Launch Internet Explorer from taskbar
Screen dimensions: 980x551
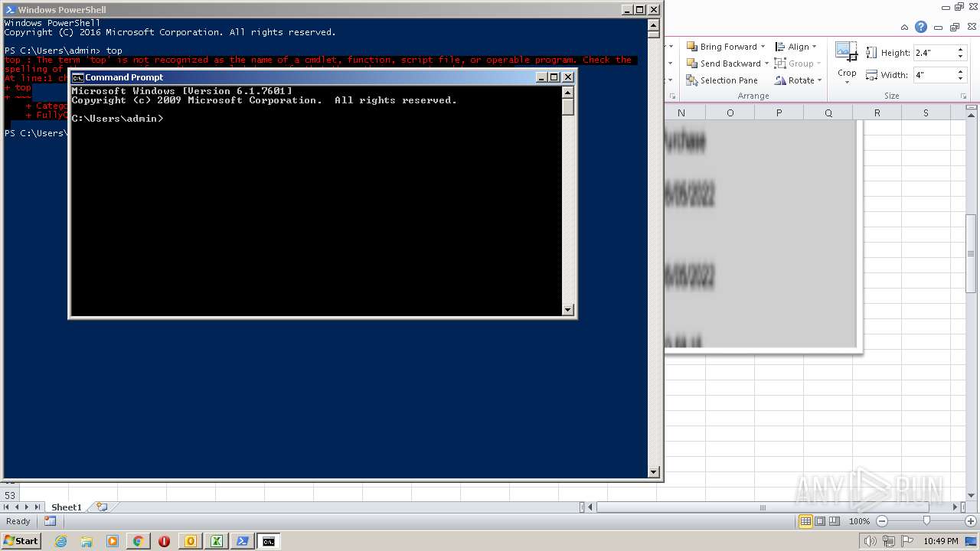tap(61, 541)
